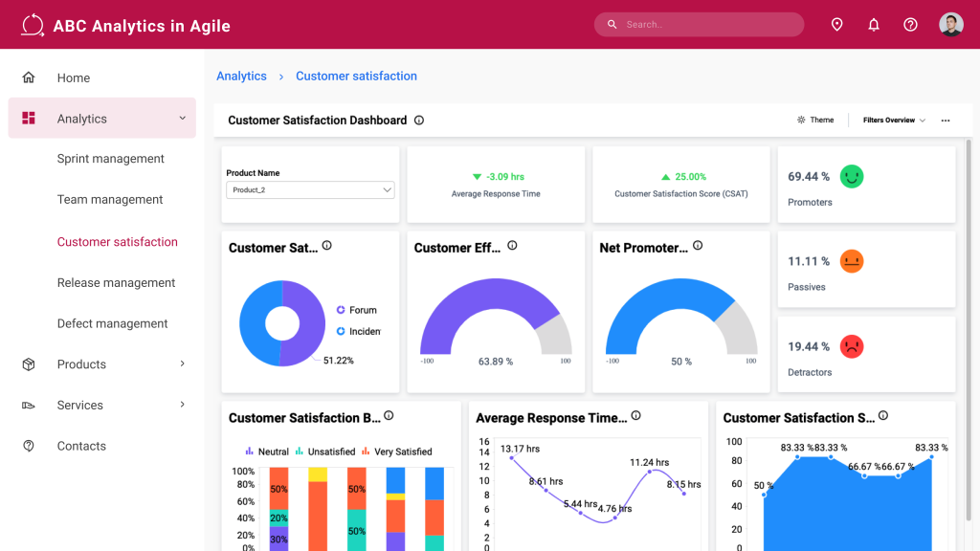The height and width of the screenshot is (551, 980).
Task: Click info icon next to Net Promoter chart
Action: click(x=698, y=246)
